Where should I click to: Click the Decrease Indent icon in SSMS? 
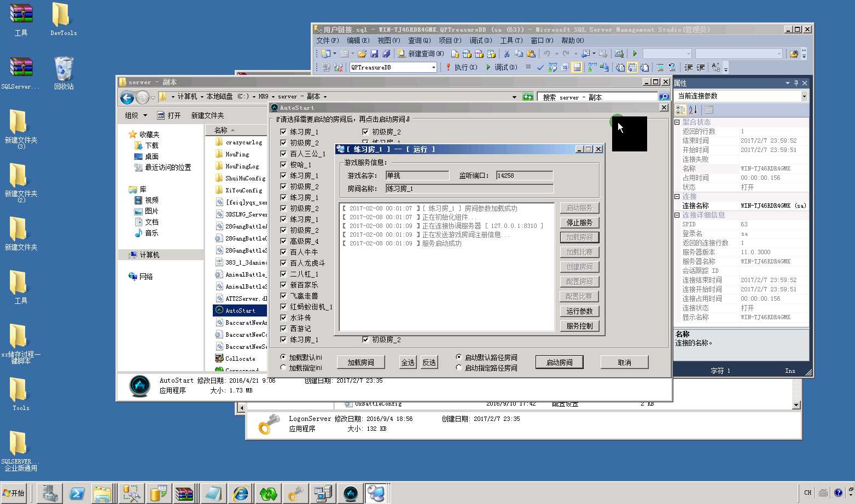pos(688,67)
